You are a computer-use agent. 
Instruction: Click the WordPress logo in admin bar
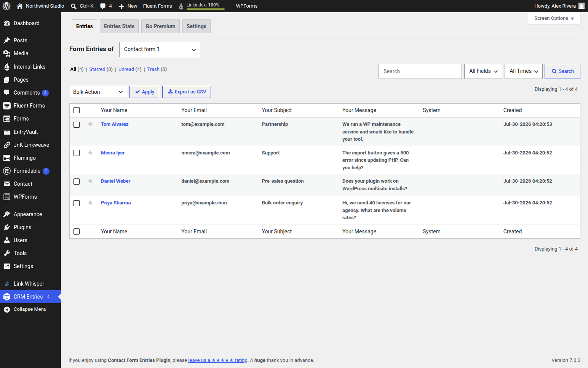[6, 6]
